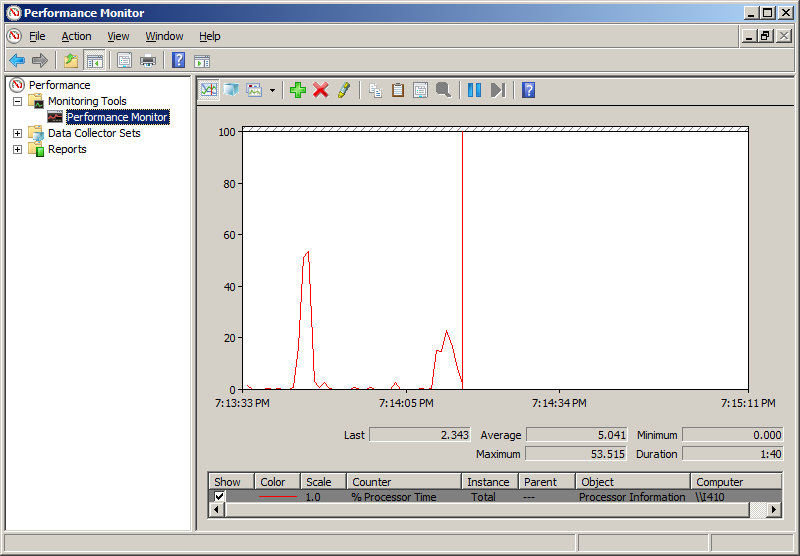The width and height of the screenshot is (800, 556).
Task: Click counter list scroll right arrow
Action: click(x=774, y=509)
